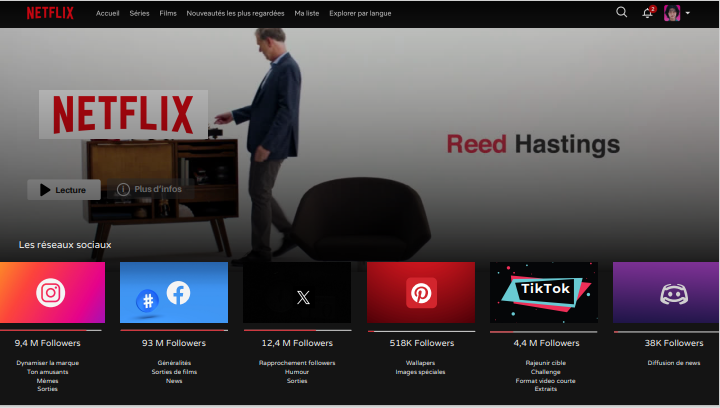The width and height of the screenshot is (720, 408).
Task: Click the Pinterest logo icon
Action: point(421,293)
